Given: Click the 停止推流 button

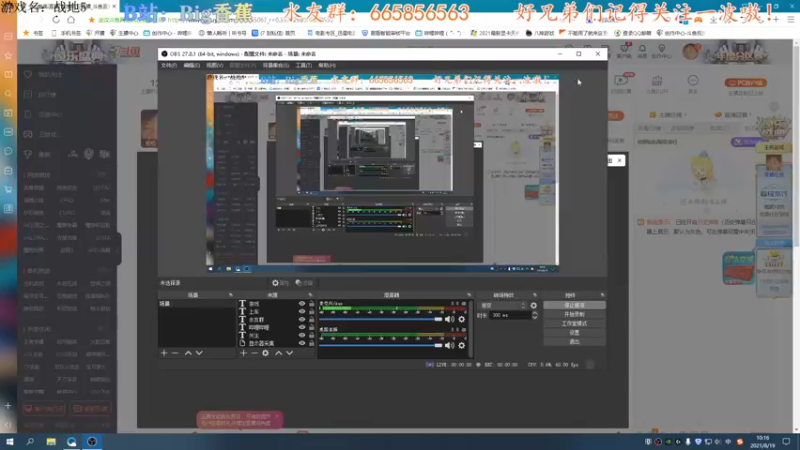Looking at the screenshot, I should tap(574, 305).
